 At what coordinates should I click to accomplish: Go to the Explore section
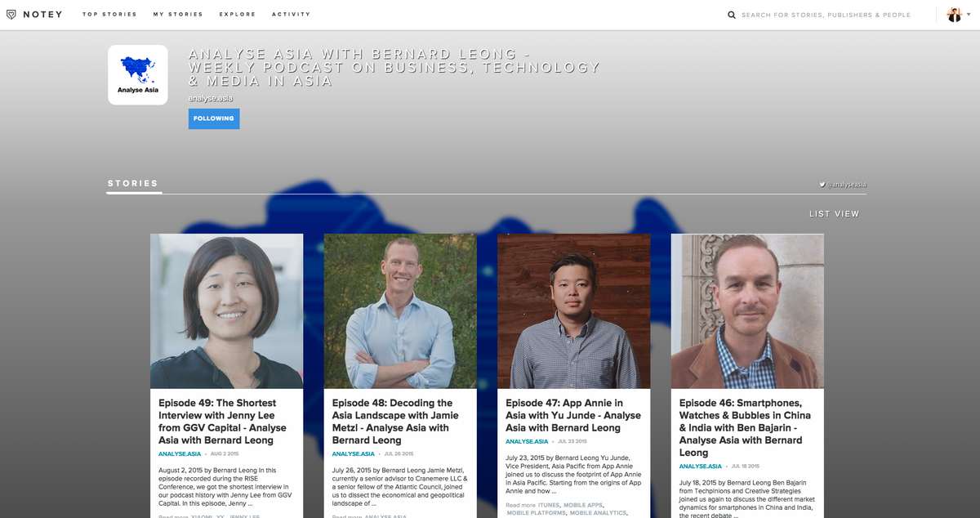click(x=238, y=15)
